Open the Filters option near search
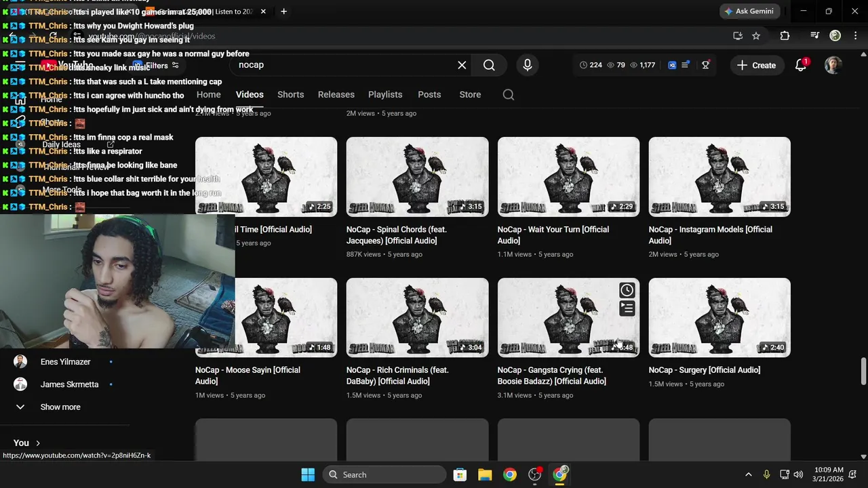The height and width of the screenshot is (488, 868). [x=156, y=66]
